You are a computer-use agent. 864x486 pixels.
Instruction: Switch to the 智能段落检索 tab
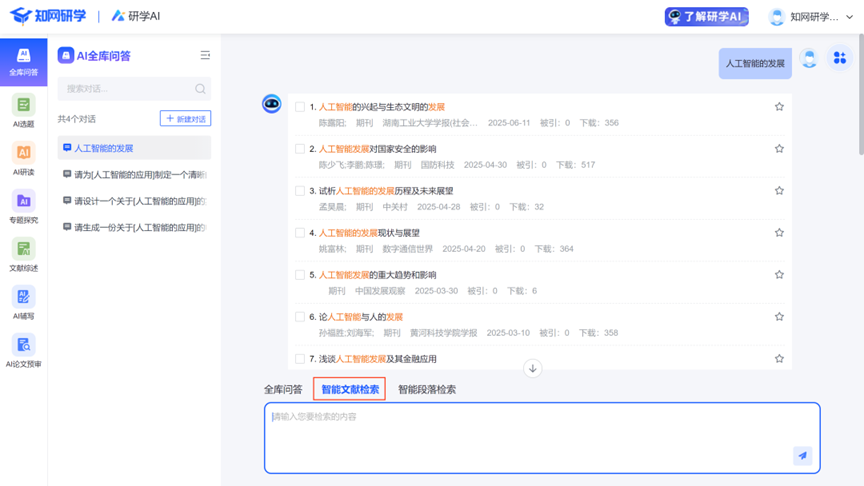pos(426,389)
